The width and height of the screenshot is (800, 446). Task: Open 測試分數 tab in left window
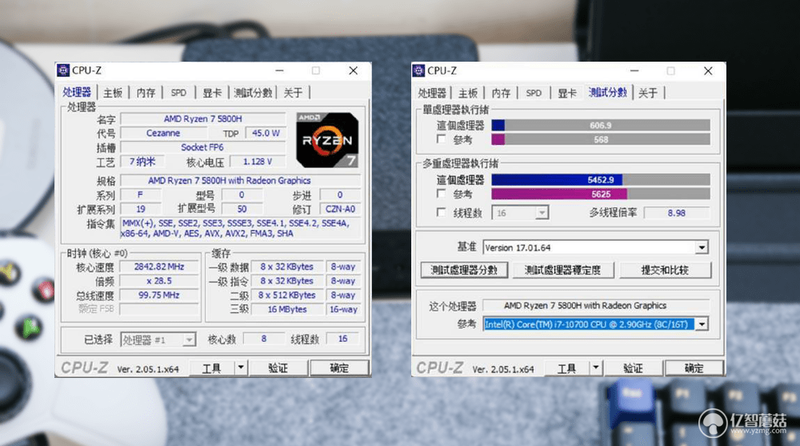[253, 93]
